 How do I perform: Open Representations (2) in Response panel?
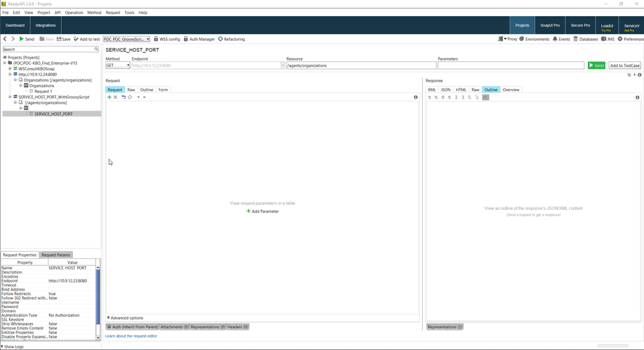(x=445, y=327)
